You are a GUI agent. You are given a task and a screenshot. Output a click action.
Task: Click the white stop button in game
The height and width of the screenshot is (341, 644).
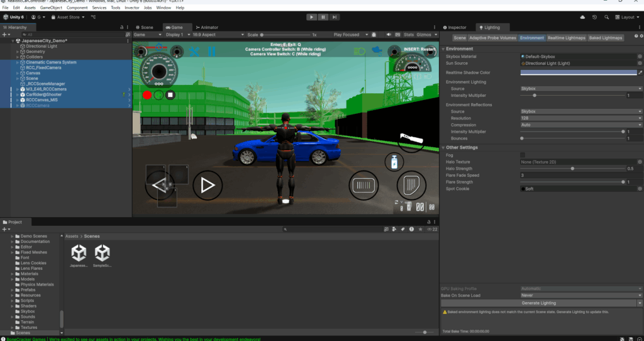pos(170,95)
